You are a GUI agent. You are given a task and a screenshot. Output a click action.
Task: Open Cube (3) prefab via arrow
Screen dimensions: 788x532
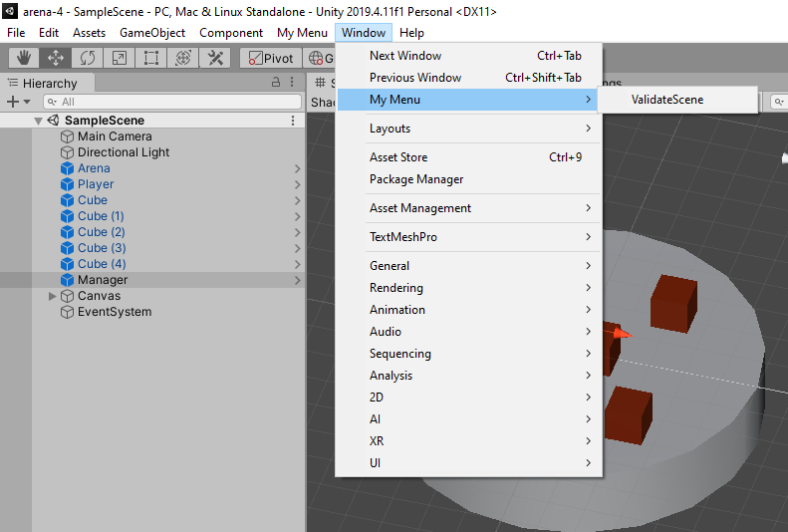click(x=297, y=249)
